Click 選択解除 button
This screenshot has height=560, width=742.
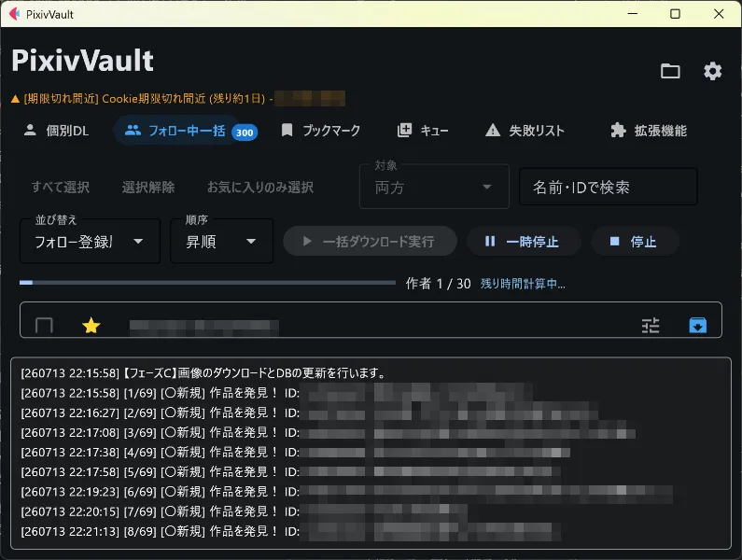click(148, 187)
